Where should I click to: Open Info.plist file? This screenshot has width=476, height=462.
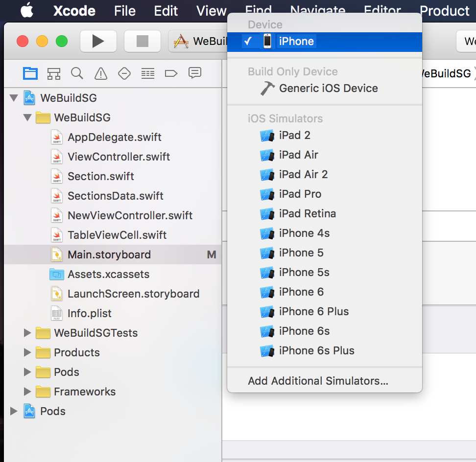click(113, 313)
